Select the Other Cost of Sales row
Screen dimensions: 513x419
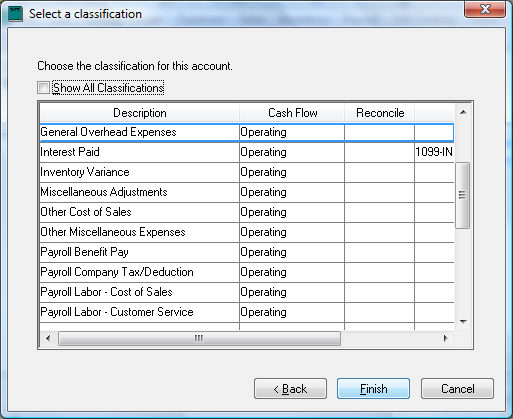click(x=247, y=212)
